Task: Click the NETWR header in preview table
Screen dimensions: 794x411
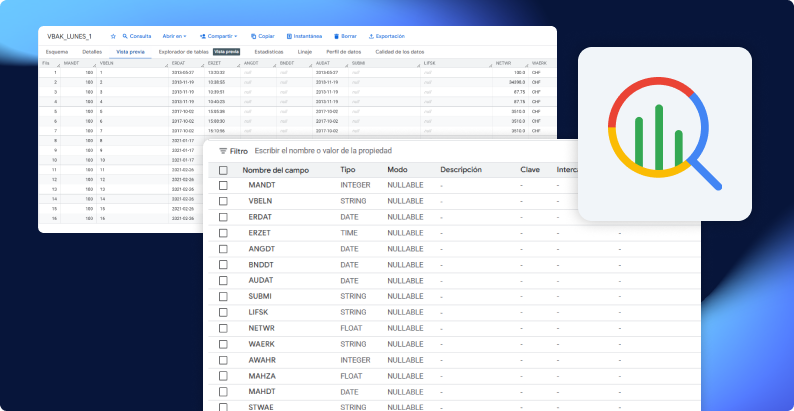Action: (x=502, y=64)
